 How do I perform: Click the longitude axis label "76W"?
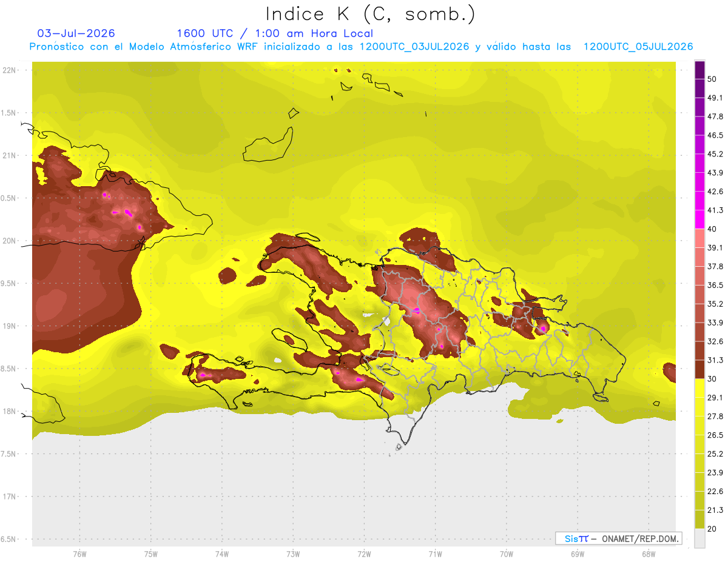click(x=79, y=554)
